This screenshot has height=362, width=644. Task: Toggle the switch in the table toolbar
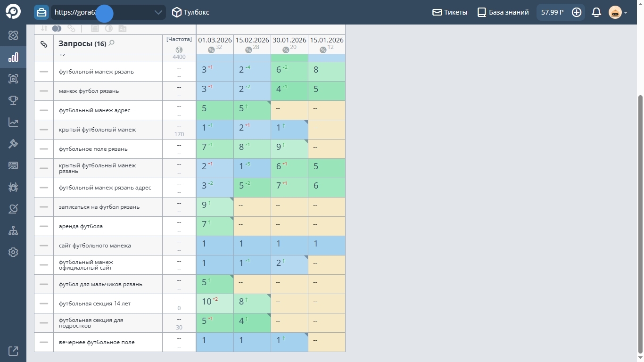click(x=57, y=28)
